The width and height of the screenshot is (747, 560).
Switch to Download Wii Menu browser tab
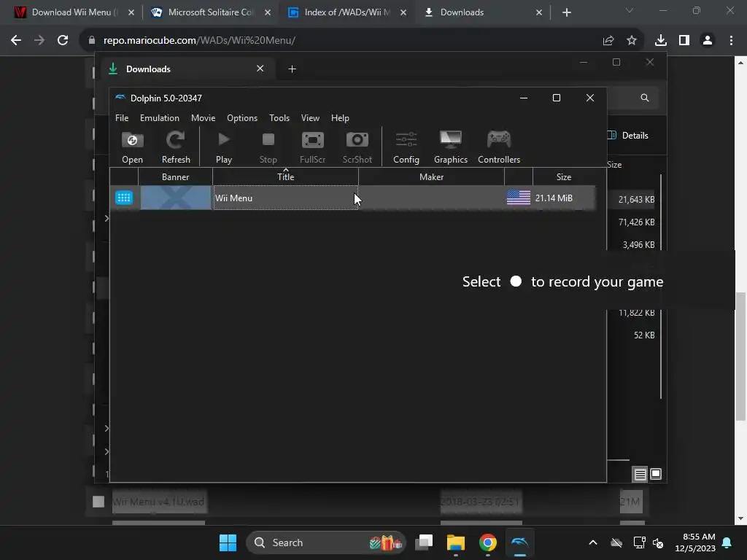75,12
